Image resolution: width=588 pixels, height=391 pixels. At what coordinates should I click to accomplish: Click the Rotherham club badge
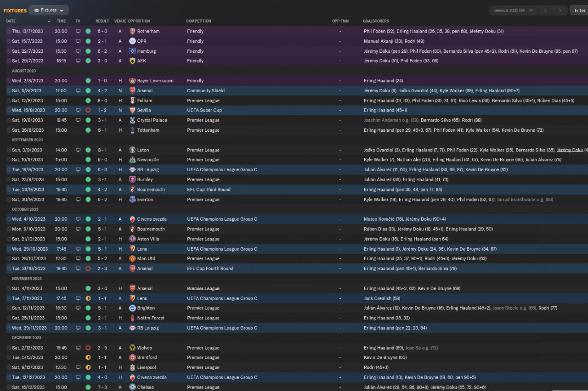coord(132,31)
